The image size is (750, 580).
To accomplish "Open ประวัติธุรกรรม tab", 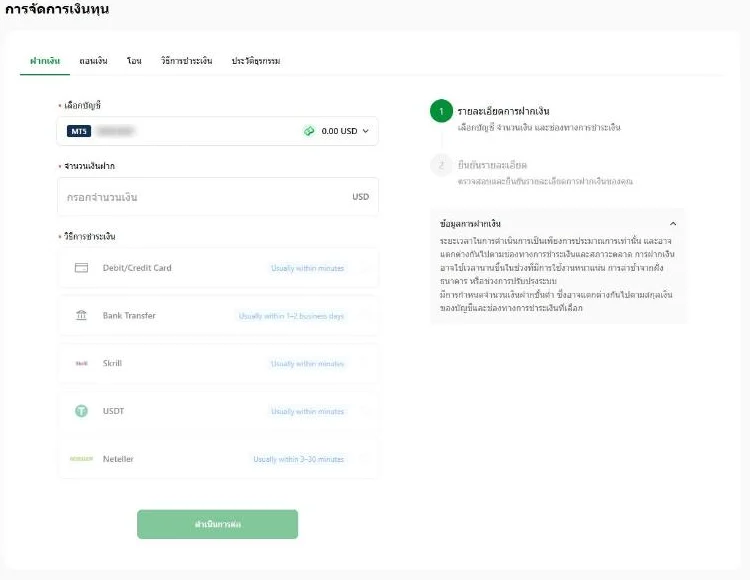I will pyautogui.click(x=256, y=61).
